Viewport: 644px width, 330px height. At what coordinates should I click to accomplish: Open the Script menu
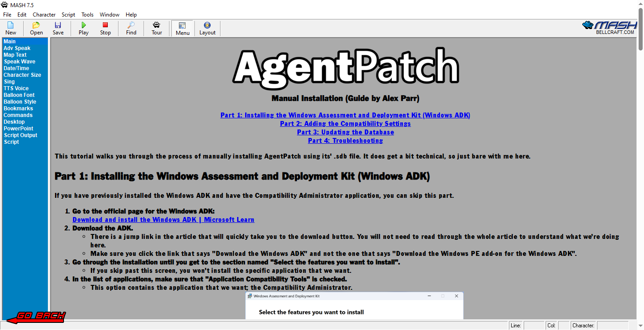(x=68, y=15)
